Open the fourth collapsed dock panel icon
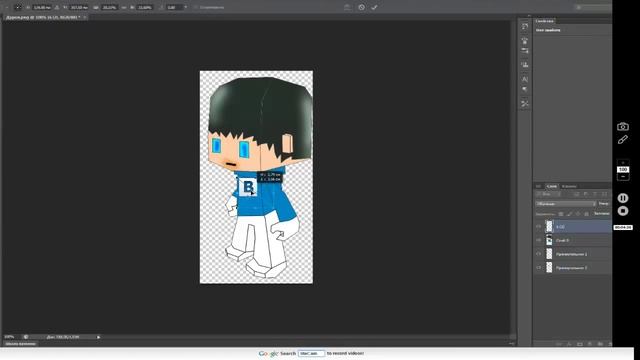Viewport: 640px width, 360px height. 525,65
